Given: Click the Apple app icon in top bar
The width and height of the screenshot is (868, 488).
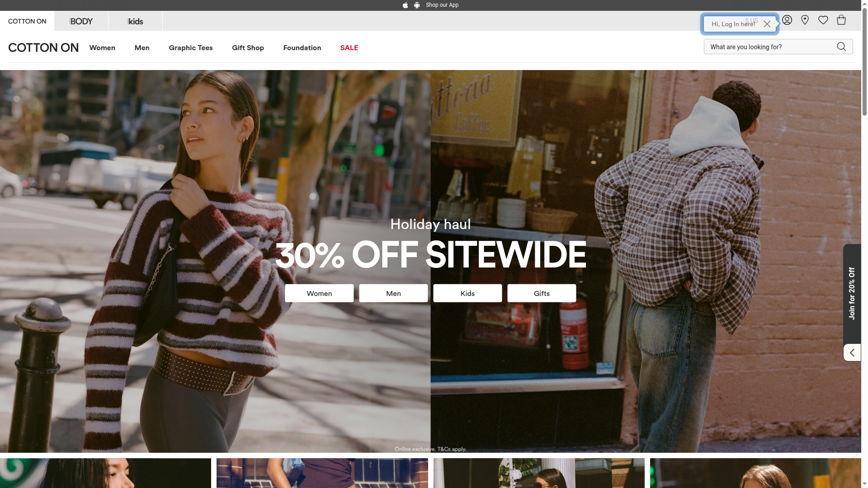Looking at the screenshot, I should (x=405, y=5).
